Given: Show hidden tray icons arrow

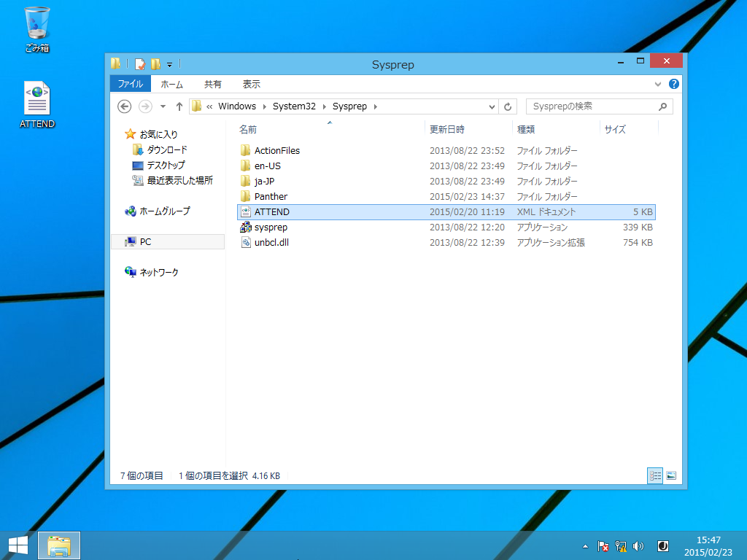Looking at the screenshot, I should pos(586,546).
